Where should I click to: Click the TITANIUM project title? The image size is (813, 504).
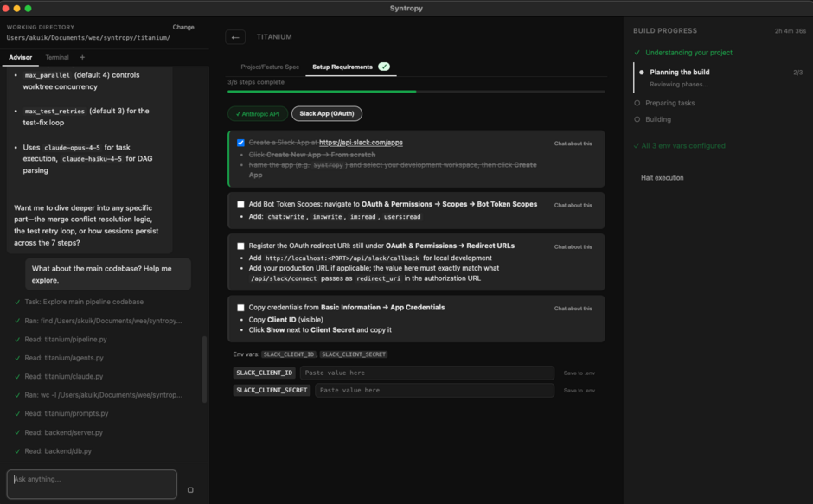click(x=274, y=37)
